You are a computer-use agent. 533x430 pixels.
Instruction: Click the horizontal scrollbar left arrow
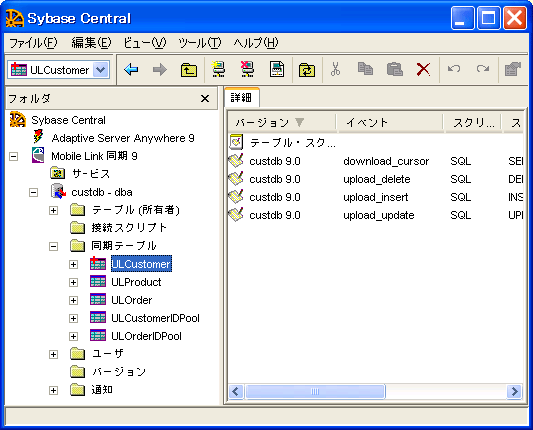(x=236, y=391)
